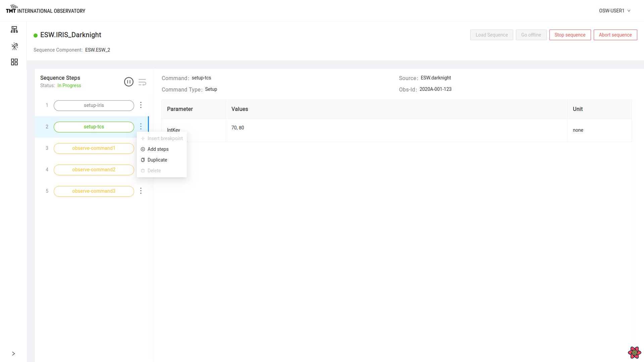
Task: Choose Add steps from context menu
Action: pyautogui.click(x=162, y=149)
